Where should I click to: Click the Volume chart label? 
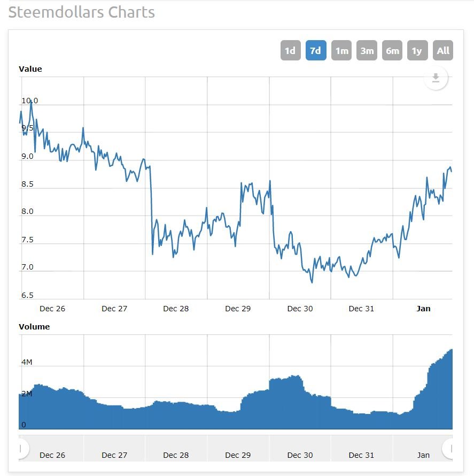(x=34, y=327)
